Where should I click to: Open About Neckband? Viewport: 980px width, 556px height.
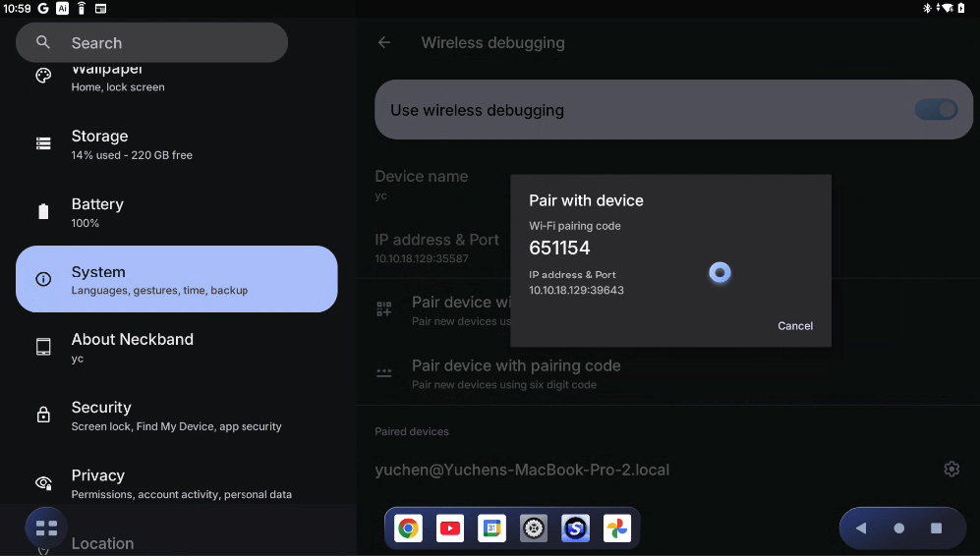[x=177, y=348]
